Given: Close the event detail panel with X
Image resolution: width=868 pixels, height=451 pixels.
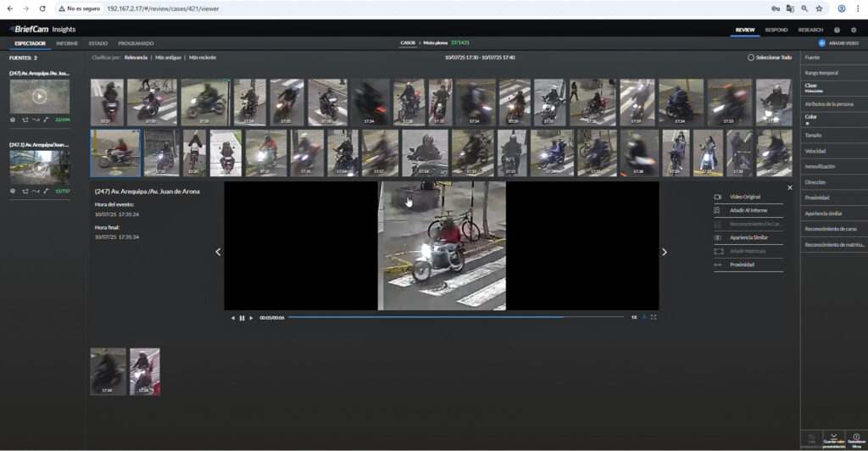Looking at the screenshot, I should [790, 187].
